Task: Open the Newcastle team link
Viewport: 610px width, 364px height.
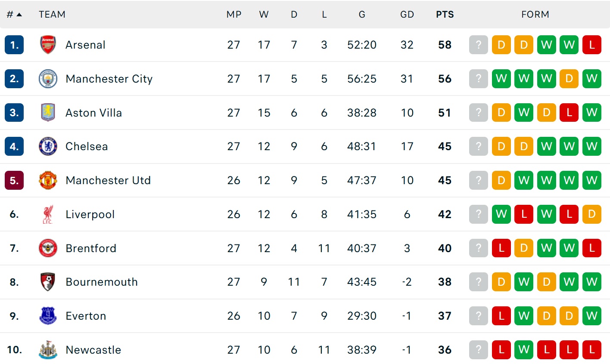Action: [x=93, y=350]
